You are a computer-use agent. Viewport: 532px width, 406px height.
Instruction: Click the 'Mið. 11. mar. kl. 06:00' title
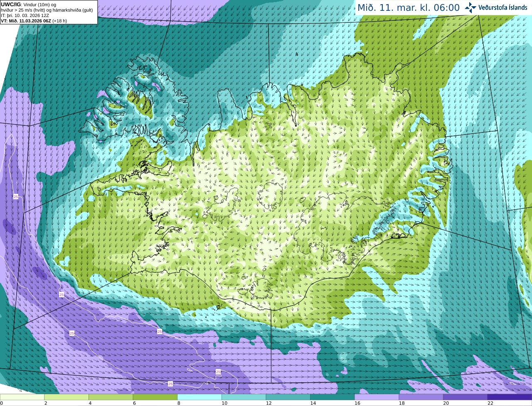(x=409, y=7)
